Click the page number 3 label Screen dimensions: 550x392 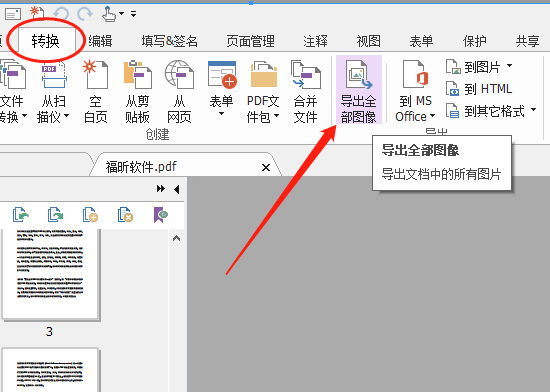[49, 331]
